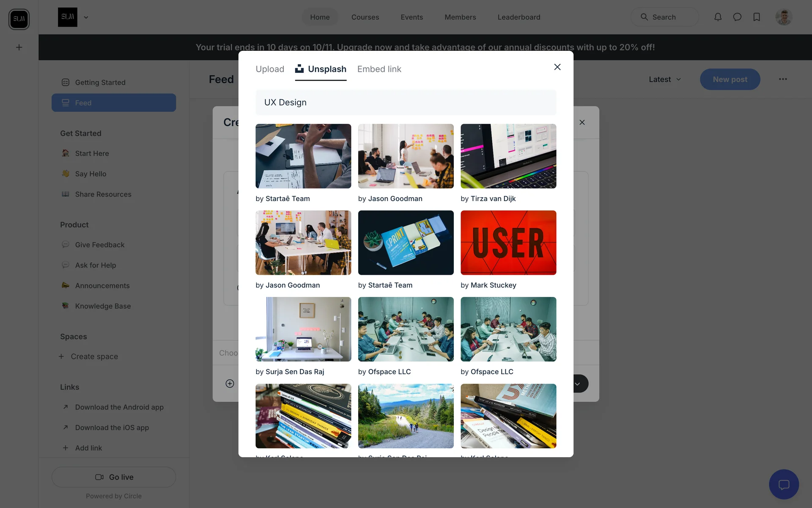Screen dimensions: 812x508
Task: Click the UX Design search field
Action: pyautogui.click(x=406, y=102)
